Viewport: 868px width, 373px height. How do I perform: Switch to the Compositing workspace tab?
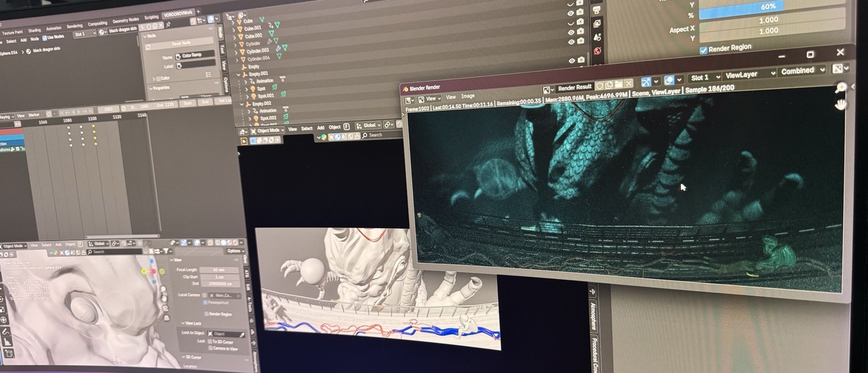pos(97,23)
